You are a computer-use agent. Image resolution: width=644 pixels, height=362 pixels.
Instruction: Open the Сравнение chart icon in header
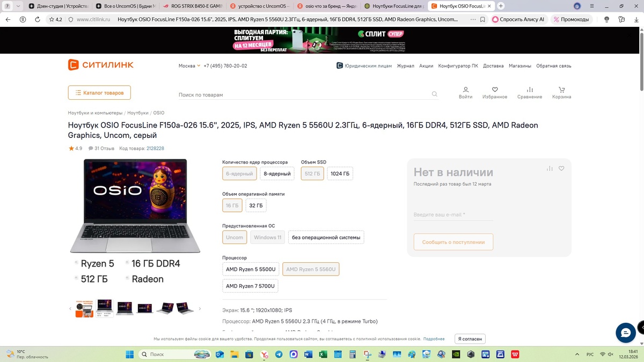point(530,93)
